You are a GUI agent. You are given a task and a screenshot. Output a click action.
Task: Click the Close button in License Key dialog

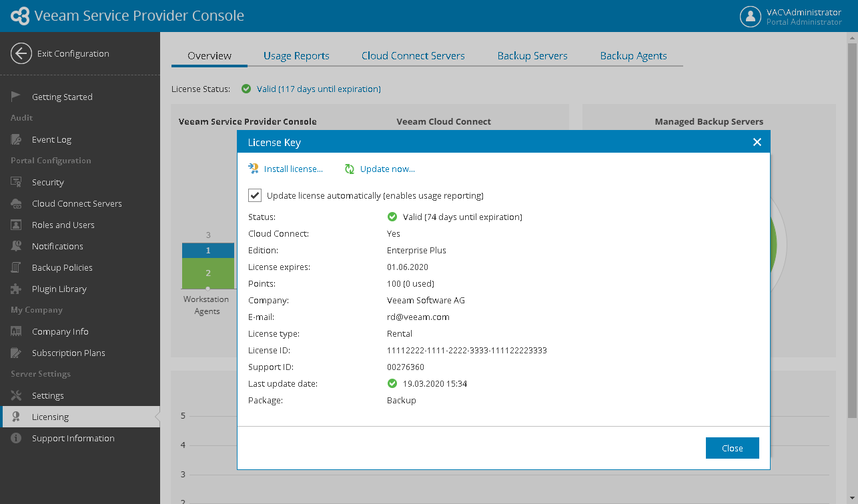(733, 448)
